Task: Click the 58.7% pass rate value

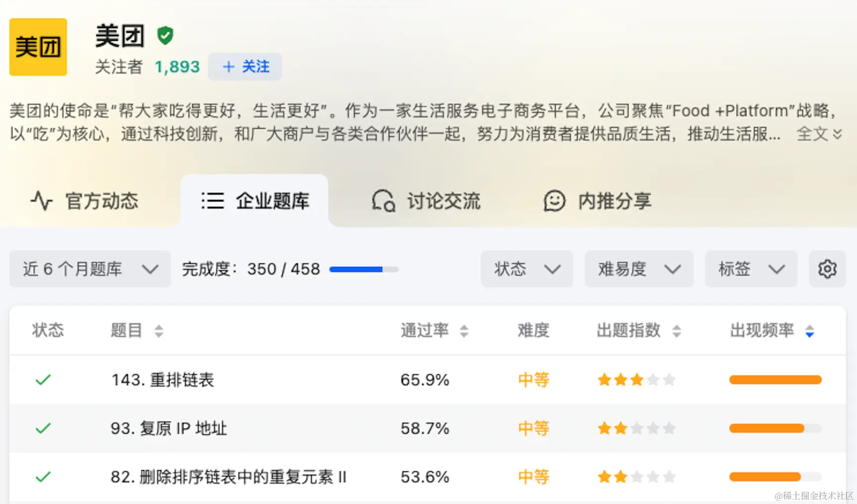Action: 425,428
